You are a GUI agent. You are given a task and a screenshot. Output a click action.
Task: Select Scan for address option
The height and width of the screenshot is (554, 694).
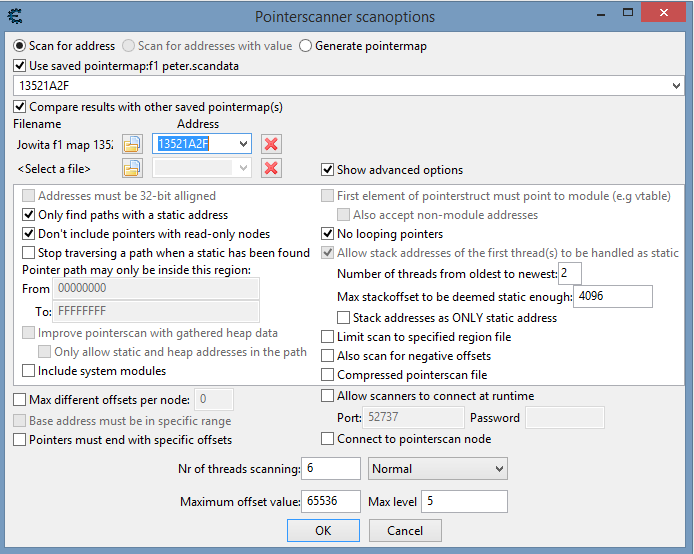point(20,46)
